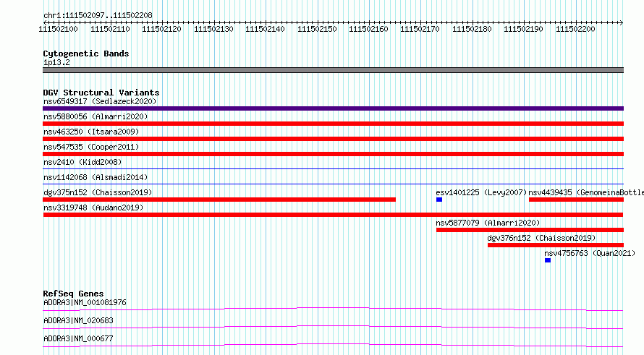Screen dimensions: 644x355
Task: Click ruler position 111502160
Action: pos(368,29)
